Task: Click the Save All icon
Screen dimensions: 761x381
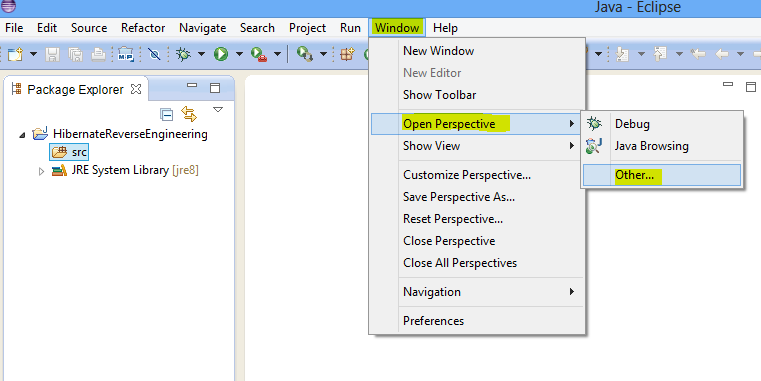Action: click(75, 54)
